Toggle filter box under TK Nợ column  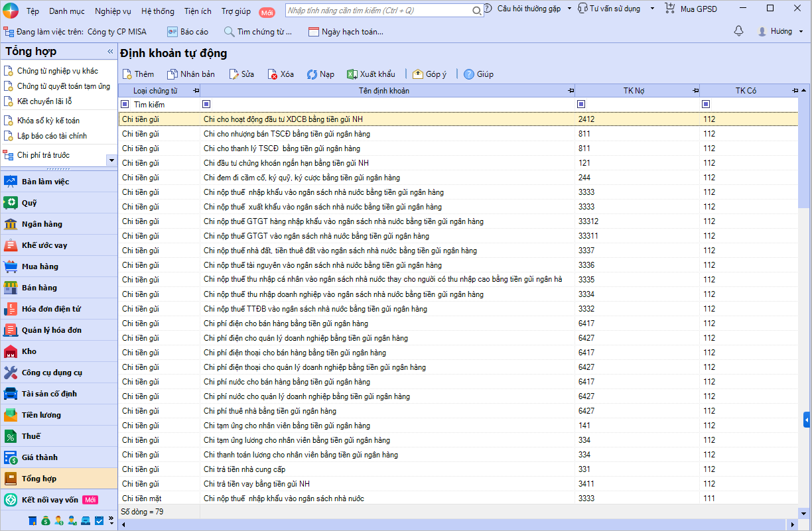click(581, 104)
